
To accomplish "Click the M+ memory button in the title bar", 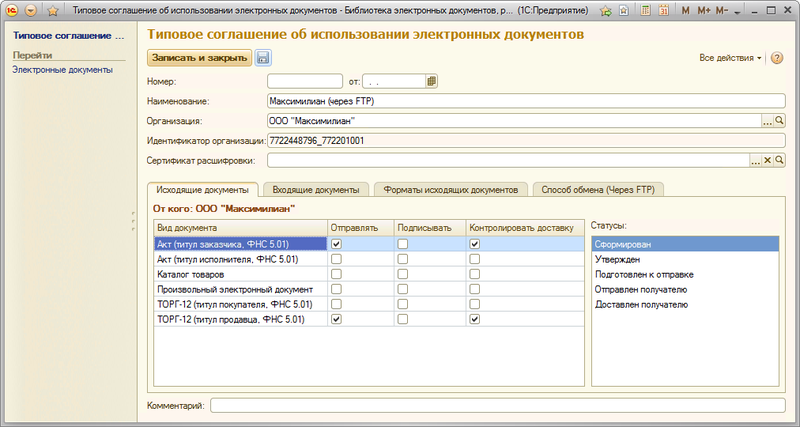I will coord(704,9).
